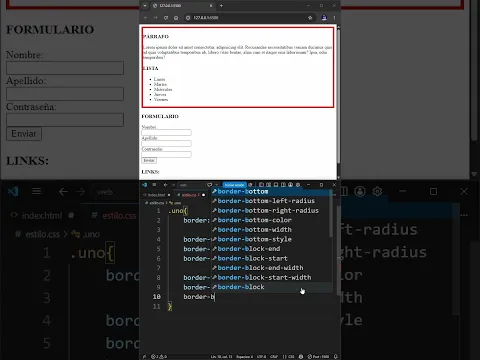
Task: Click the Port: 5500 Live Server status
Action: coord(318,356)
